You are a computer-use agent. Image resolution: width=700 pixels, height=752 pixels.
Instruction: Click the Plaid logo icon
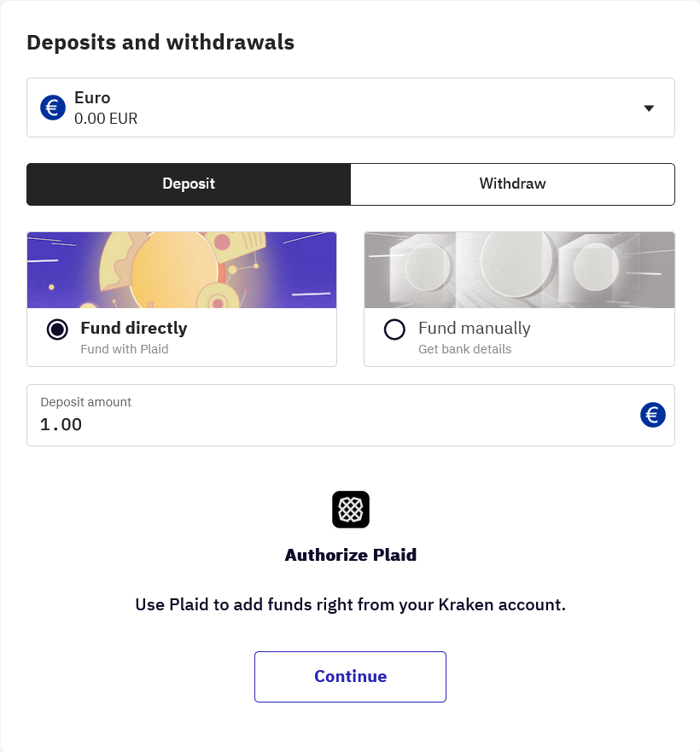pos(351,510)
